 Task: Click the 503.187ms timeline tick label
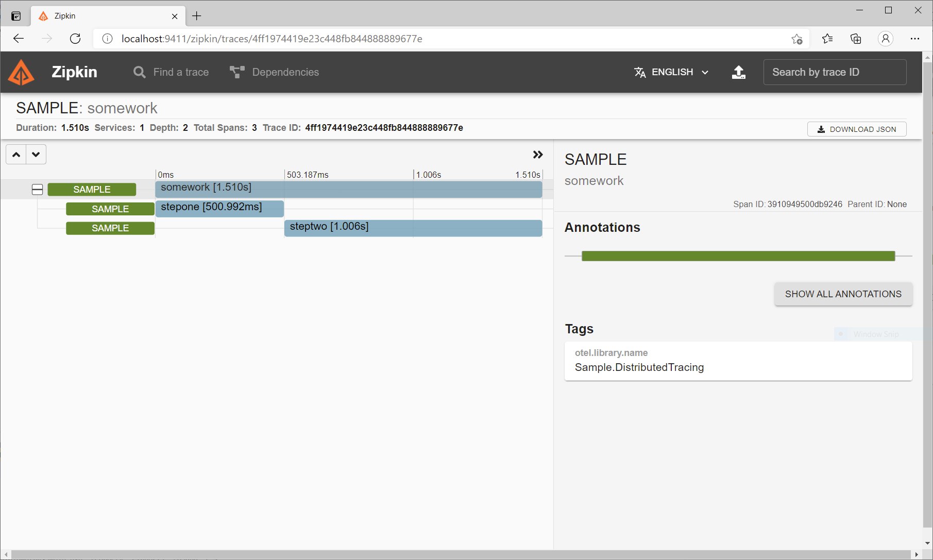click(308, 175)
